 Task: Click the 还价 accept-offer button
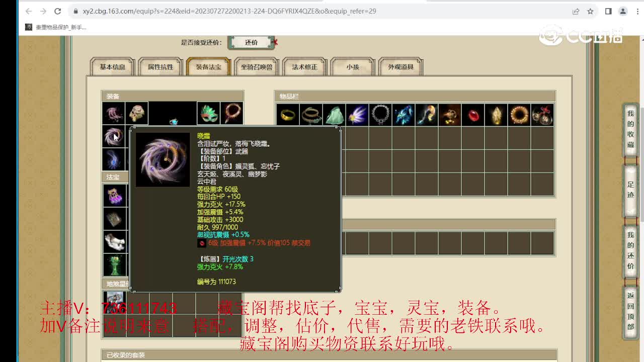pyautogui.click(x=251, y=43)
